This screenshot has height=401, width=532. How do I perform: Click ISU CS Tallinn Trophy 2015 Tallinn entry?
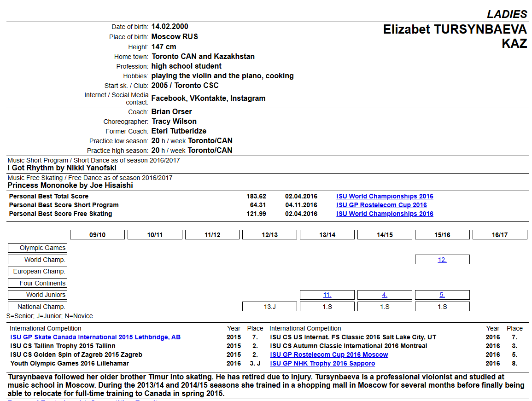[63, 346]
